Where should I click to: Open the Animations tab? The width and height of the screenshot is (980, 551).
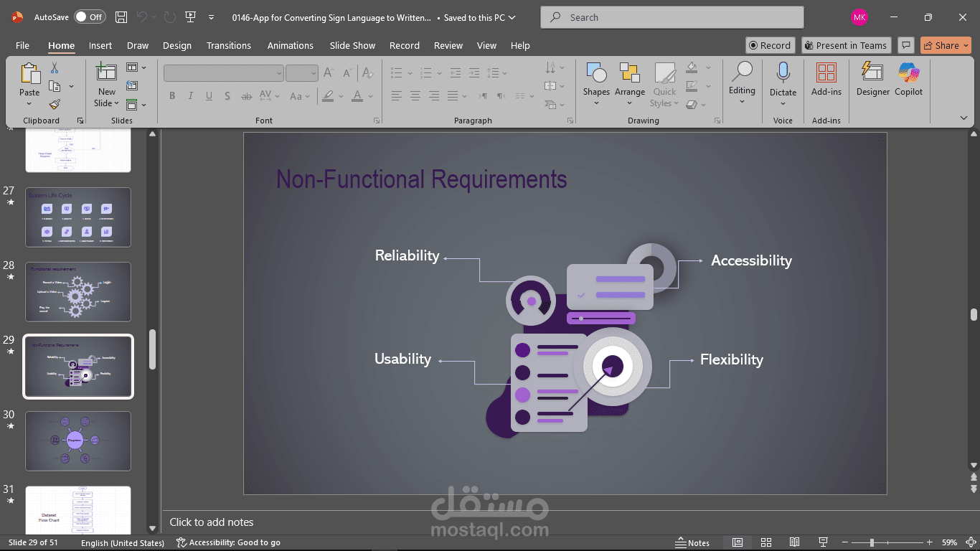point(291,45)
